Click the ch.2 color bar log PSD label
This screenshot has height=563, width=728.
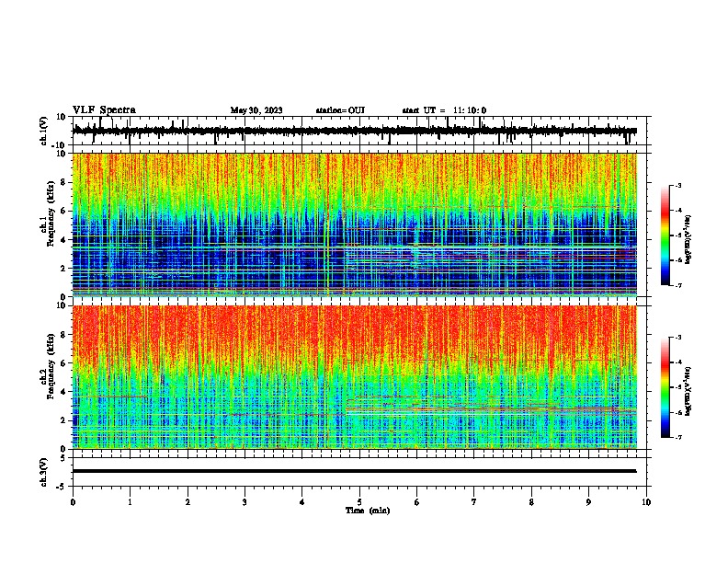coord(688,391)
